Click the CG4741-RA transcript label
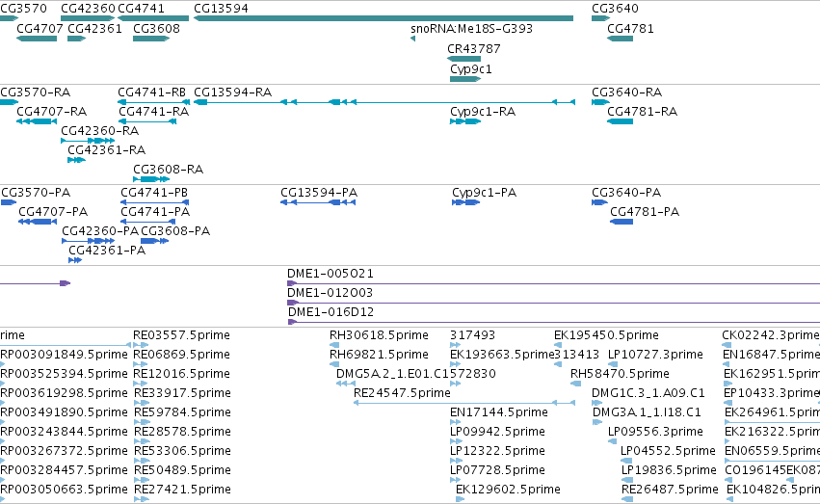This screenshot has width=820, height=504. (x=154, y=112)
